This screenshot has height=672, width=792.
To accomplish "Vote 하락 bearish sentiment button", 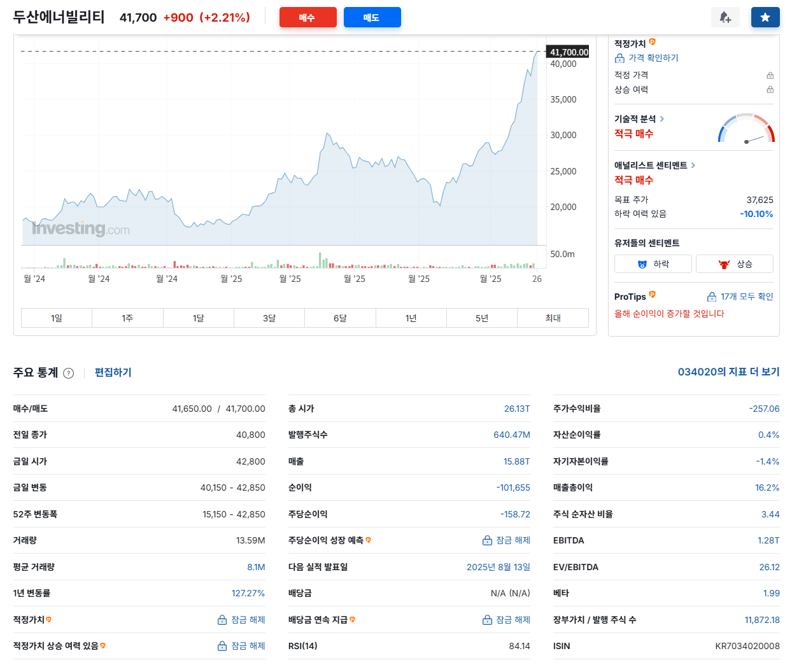I will 653,263.
